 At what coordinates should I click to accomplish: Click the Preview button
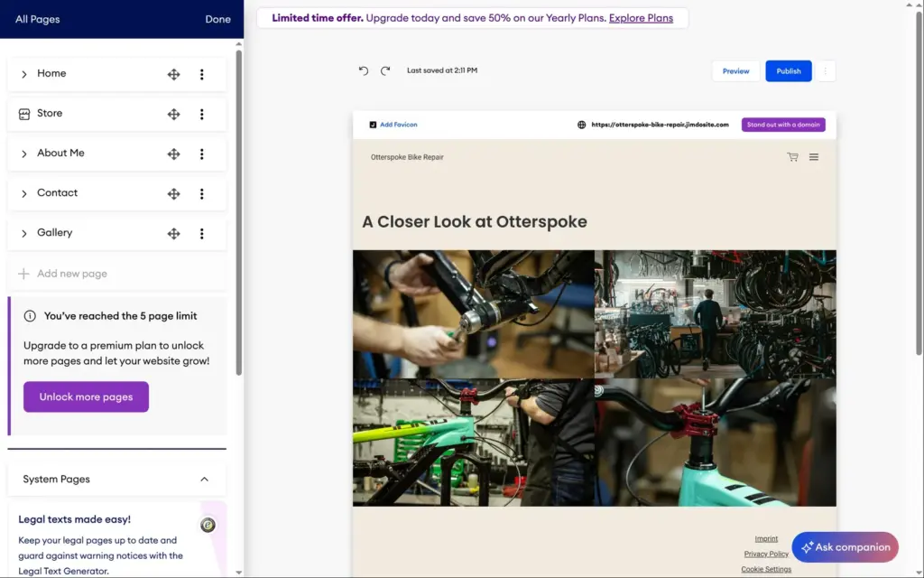(736, 70)
